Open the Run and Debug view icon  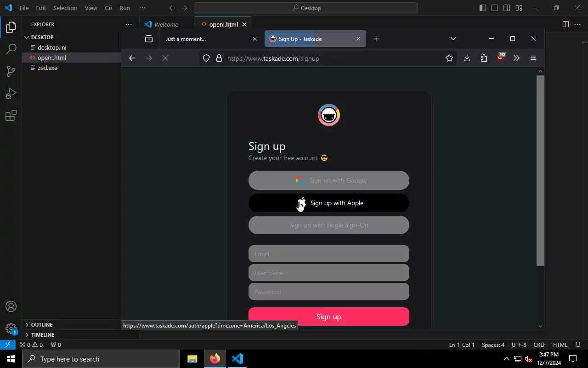pyautogui.click(x=11, y=93)
